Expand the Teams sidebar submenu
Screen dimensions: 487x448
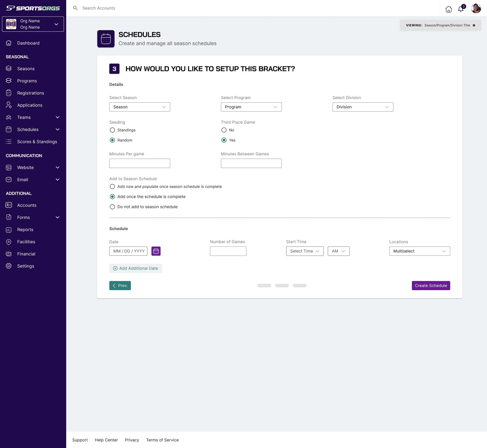coord(58,117)
